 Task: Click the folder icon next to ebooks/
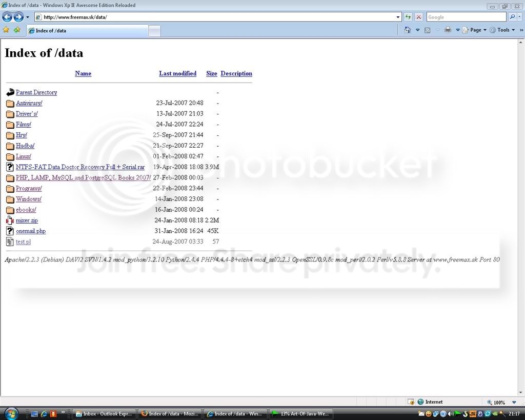(10, 210)
